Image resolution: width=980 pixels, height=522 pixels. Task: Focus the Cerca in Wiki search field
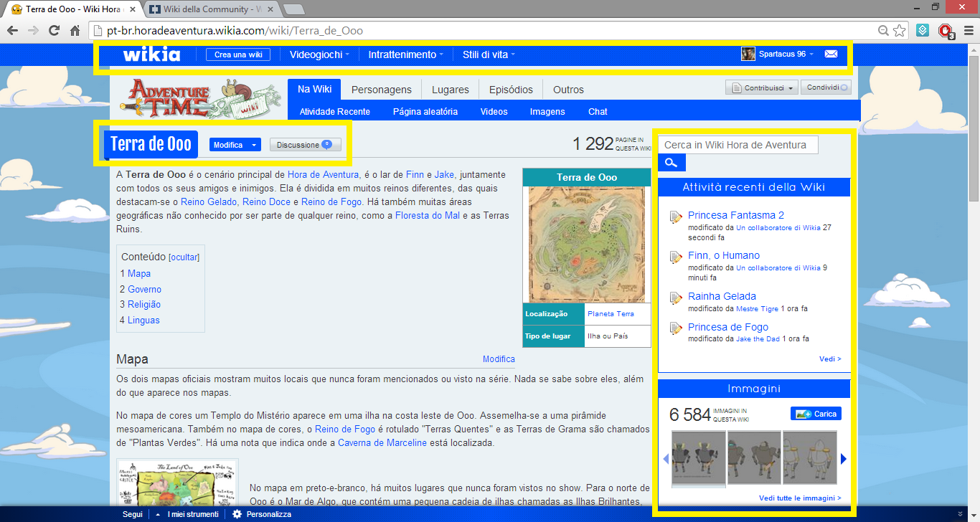pyautogui.click(x=738, y=145)
